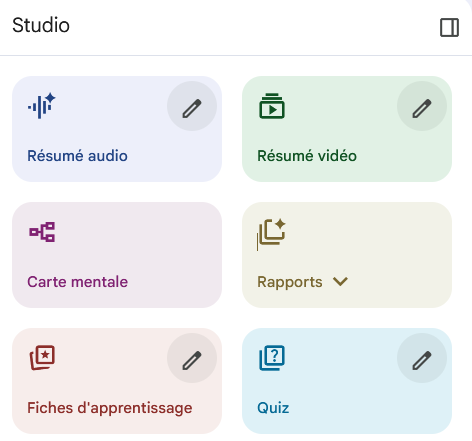Click the purple mind map icon
This screenshot has height=441, width=472.
(42, 232)
